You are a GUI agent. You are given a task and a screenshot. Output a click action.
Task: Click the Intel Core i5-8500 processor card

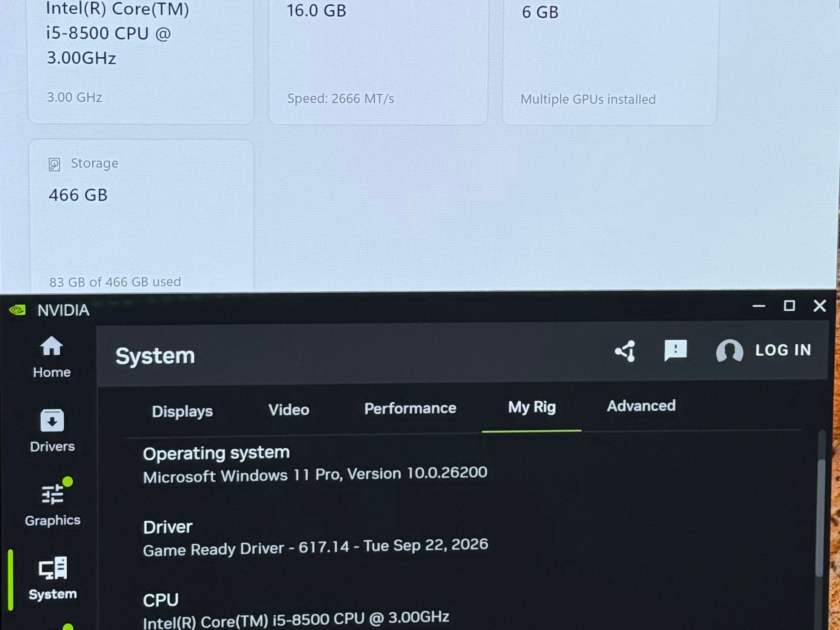[x=141, y=62]
